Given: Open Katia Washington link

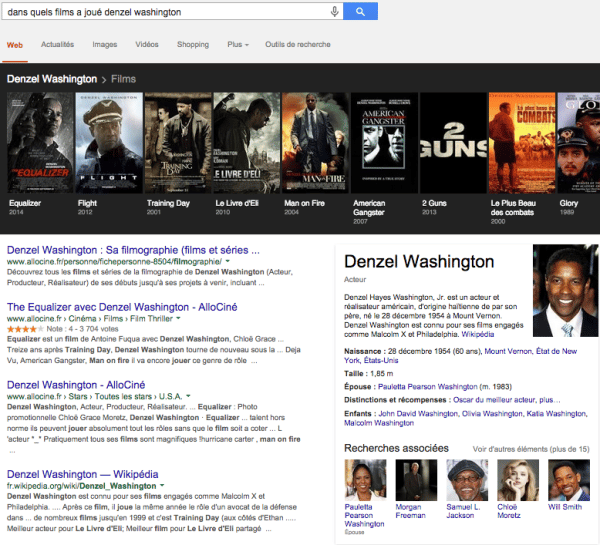Looking at the screenshot, I should coord(556,414).
